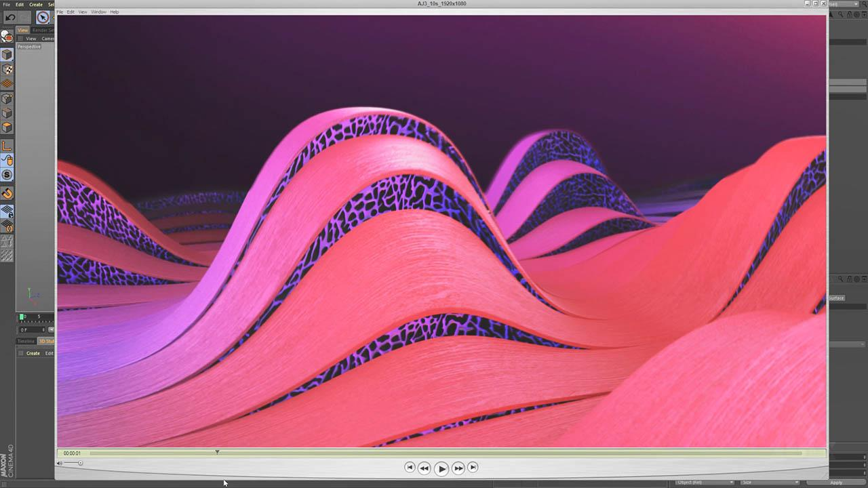Click the greyed-out Redo arrow
The image size is (868, 488).
coord(26,17)
